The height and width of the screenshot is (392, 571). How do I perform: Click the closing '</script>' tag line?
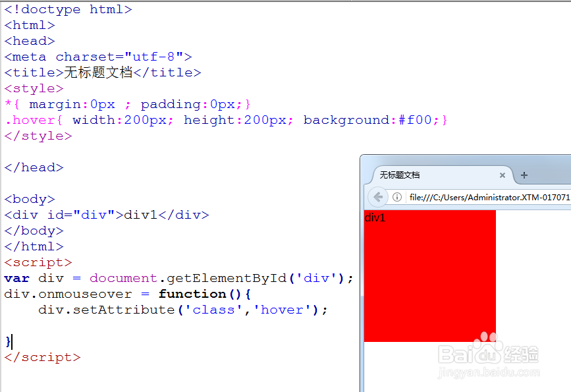pyautogui.click(x=42, y=357)
